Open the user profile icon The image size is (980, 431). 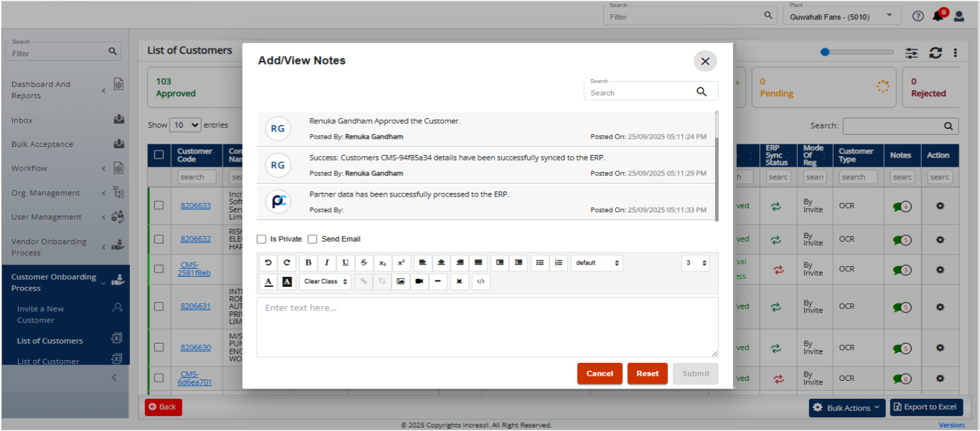coord(959,16)
